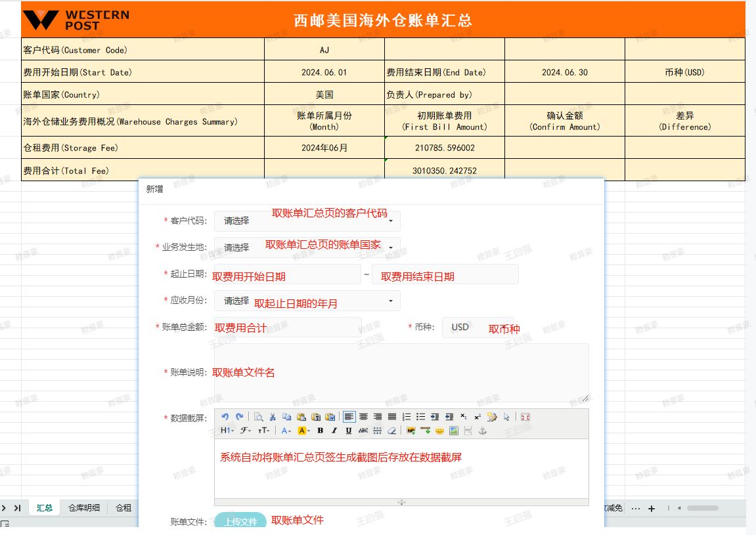Apply superscript formatting

point(478,417)
